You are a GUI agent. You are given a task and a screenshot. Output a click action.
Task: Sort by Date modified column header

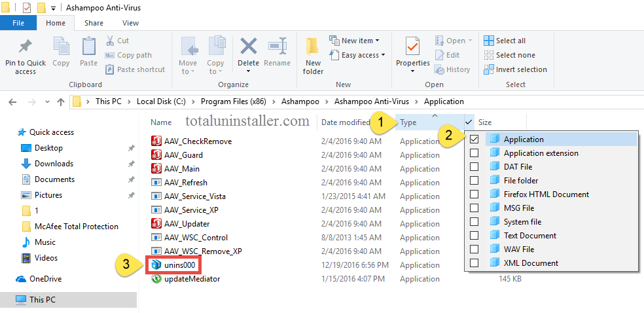click(x=346, y=122)
